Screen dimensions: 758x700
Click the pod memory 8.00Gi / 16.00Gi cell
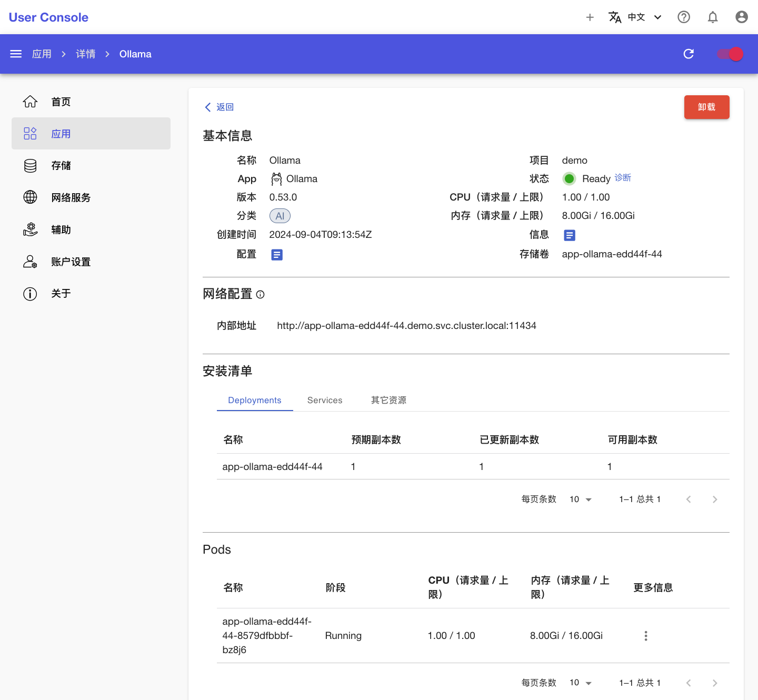tap(566, 636)
